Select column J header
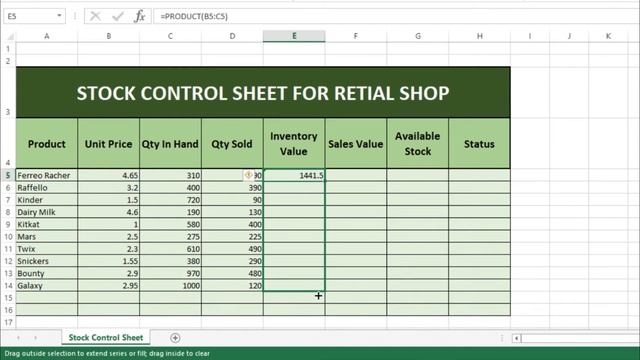 pos(569,36)
